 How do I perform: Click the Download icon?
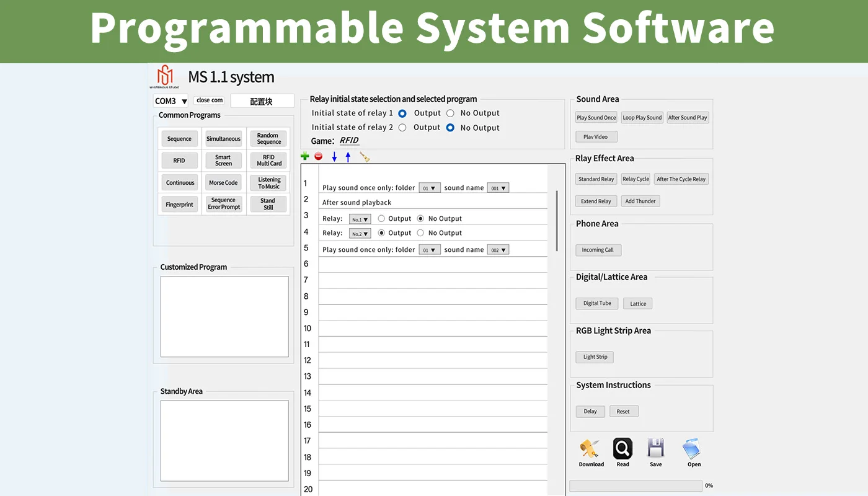coord(591,449)
